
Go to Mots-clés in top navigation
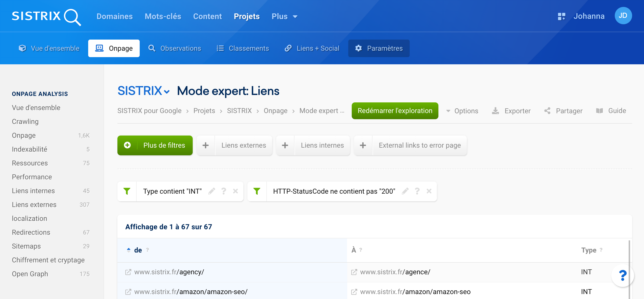(163, 16)
